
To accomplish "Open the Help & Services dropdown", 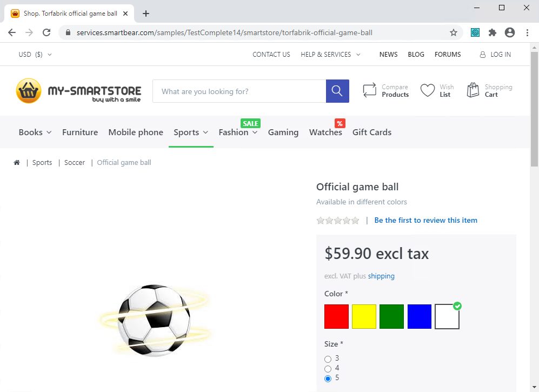I will pos(330,54).
